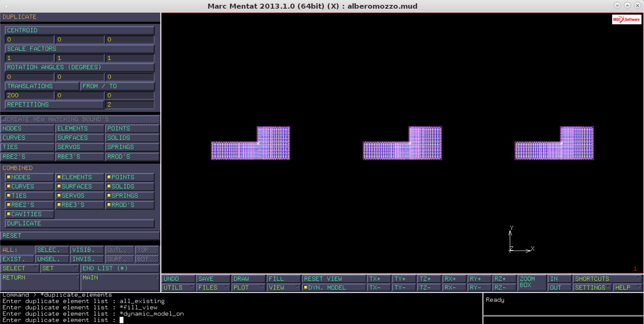Click the UNDO button

point(178,279)
